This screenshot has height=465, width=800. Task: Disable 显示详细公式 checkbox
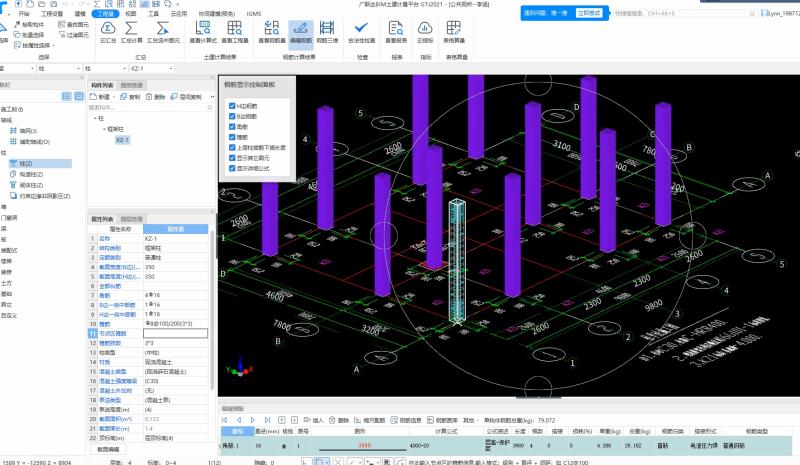click(x=232, y=168)
